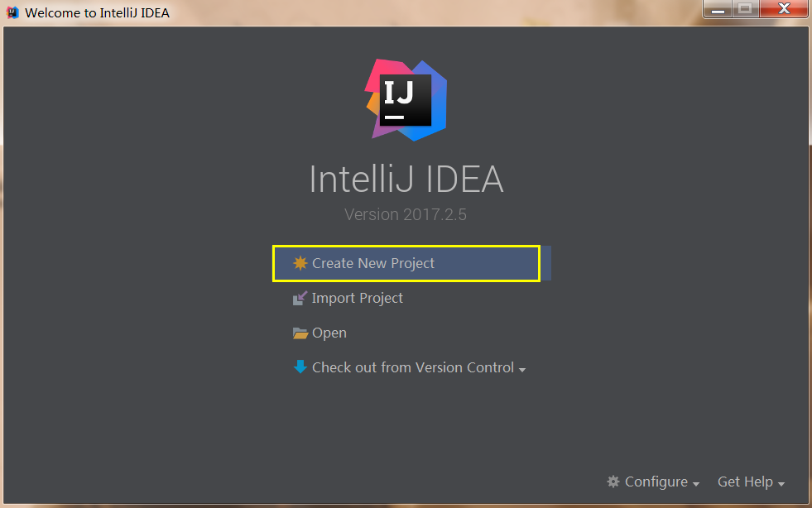The height and width of the screenshot is (508, 812).
Task: Click the Version 2017.2.5 text
Action: pos(406,214)
